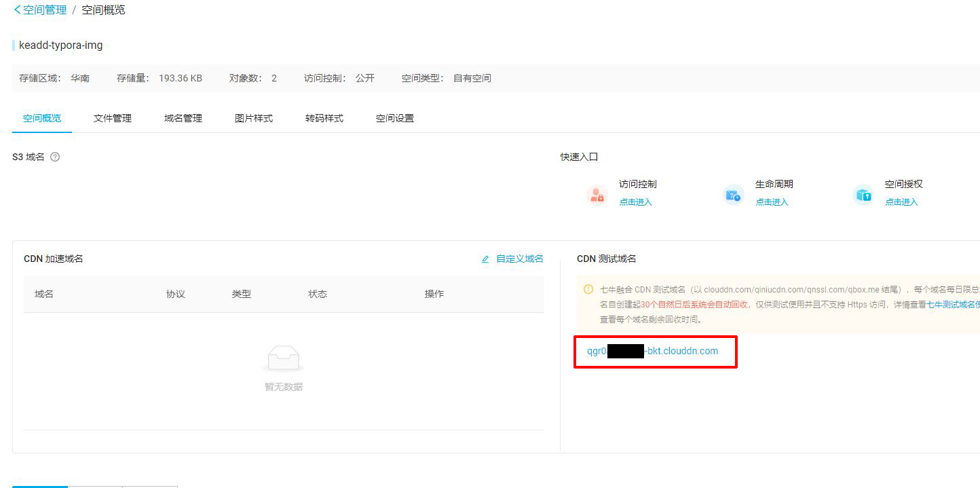Click 空间类型: 自有空间 info

(x=447, y=78)
